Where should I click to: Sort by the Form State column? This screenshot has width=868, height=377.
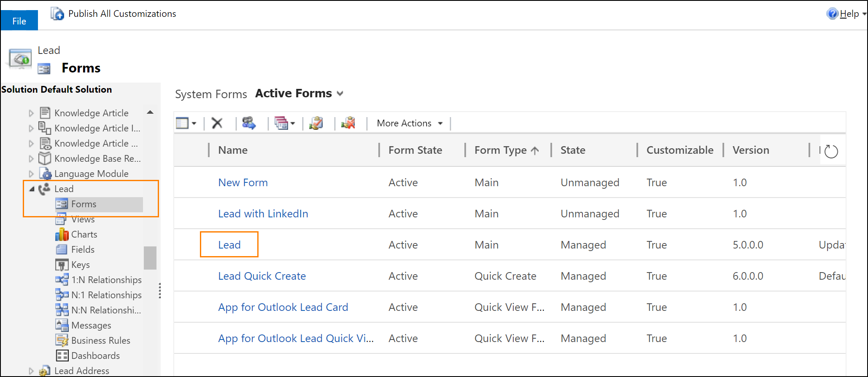[x=415, y=150]
